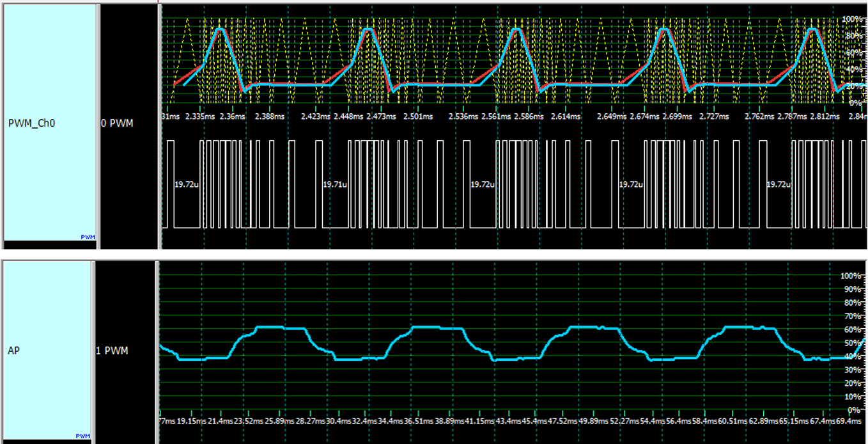Click the 34.4ms time marker
The image size is (868, 444).
point(391,422)
